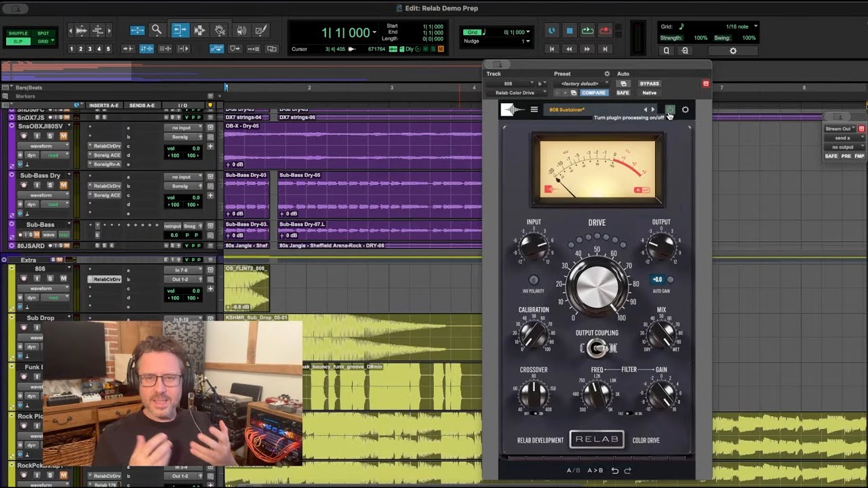
Task: Open In 7-8 input selector on 808 track
Action: (x=183, y=270)
